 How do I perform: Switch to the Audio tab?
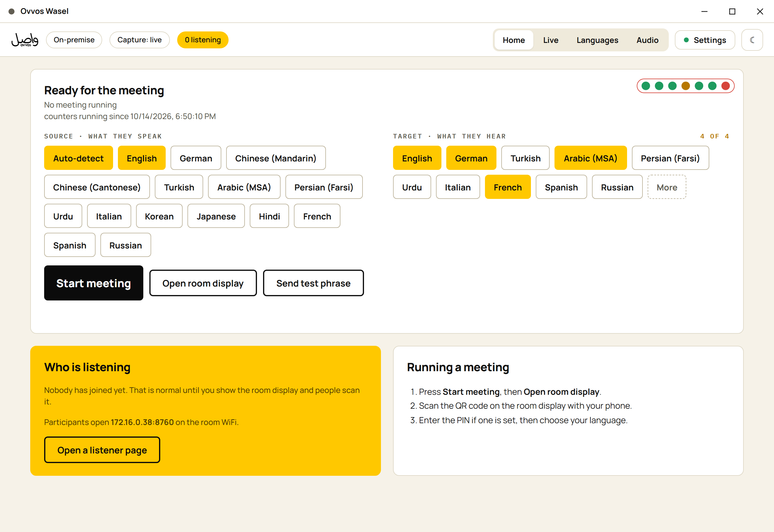point(647,40)
